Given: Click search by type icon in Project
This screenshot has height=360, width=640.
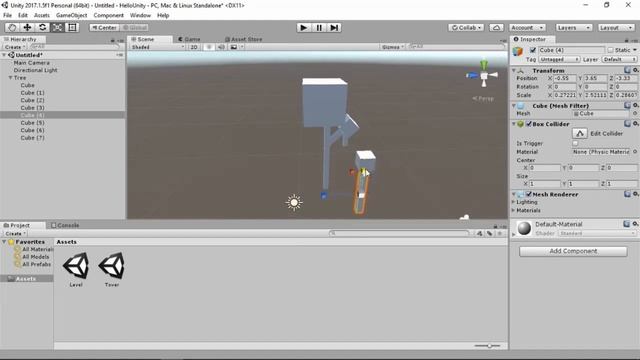Looking at the screenshot, I should pos(480,233).
